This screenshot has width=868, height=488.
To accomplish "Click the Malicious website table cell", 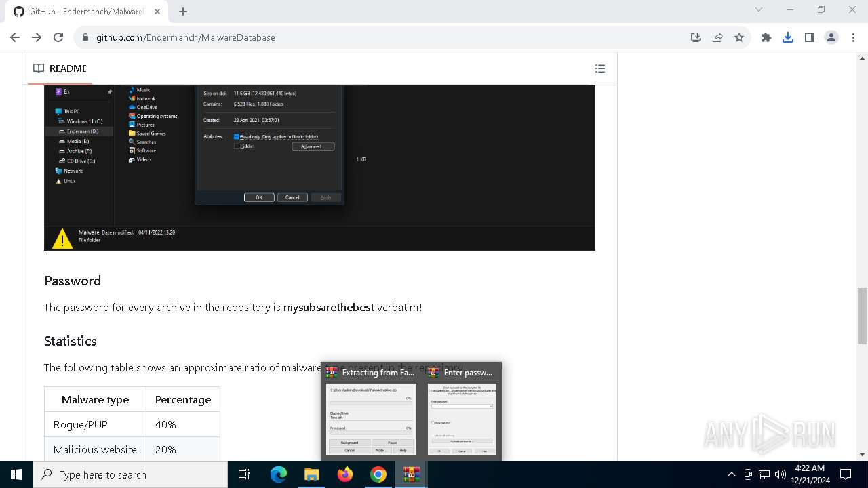I will [x=95, y=449].
